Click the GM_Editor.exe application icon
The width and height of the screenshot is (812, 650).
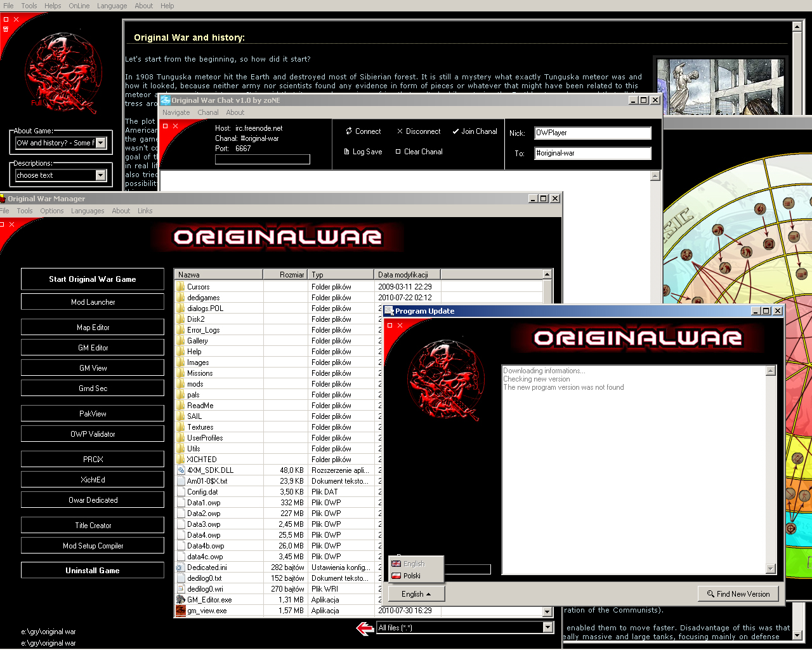(181, 600)
